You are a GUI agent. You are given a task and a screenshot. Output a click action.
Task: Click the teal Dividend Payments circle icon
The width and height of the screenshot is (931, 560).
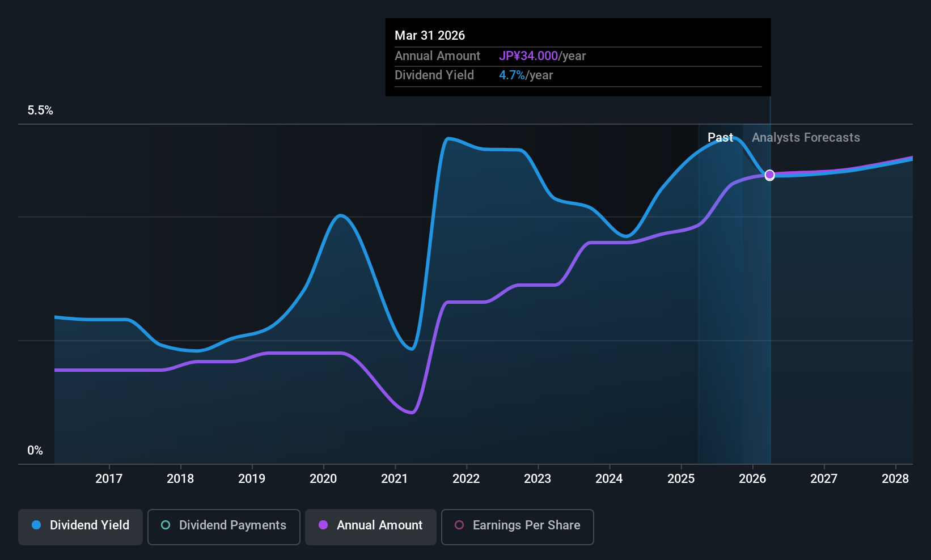point(165,525)
